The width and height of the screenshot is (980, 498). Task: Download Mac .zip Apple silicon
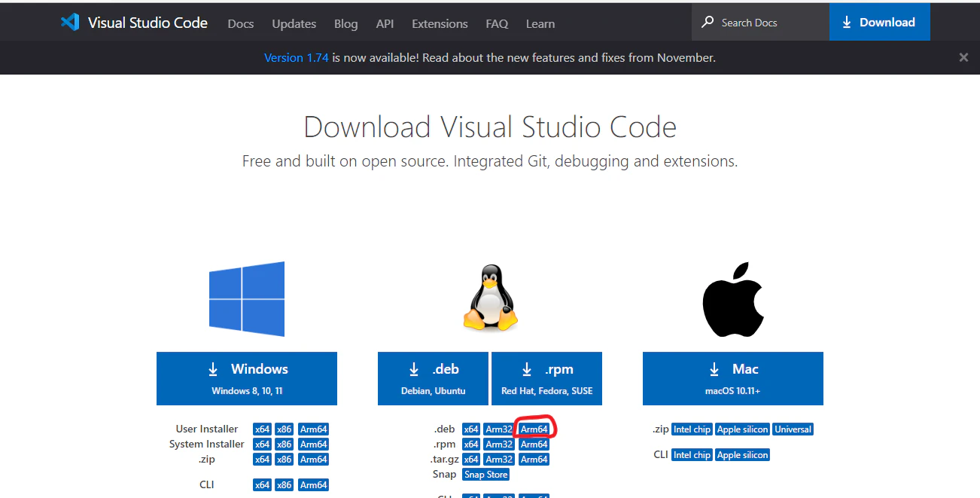[x=743, y=429]
